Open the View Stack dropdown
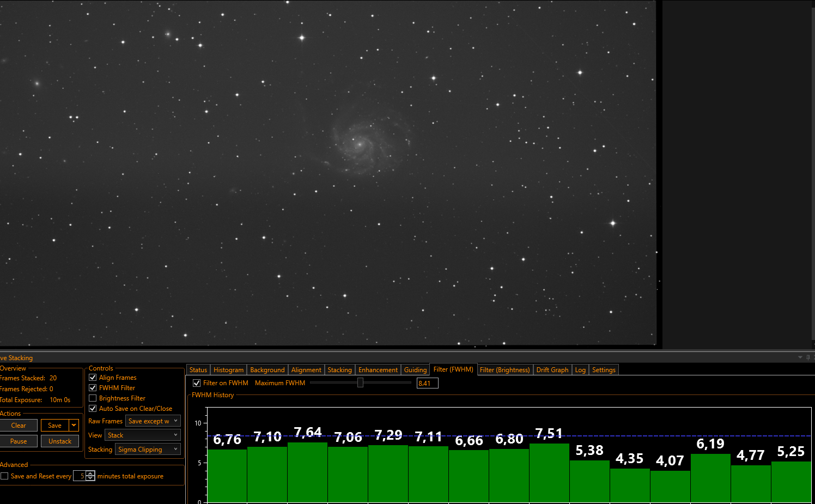Screen dimensions: 815x504 [x=143, y=435]
